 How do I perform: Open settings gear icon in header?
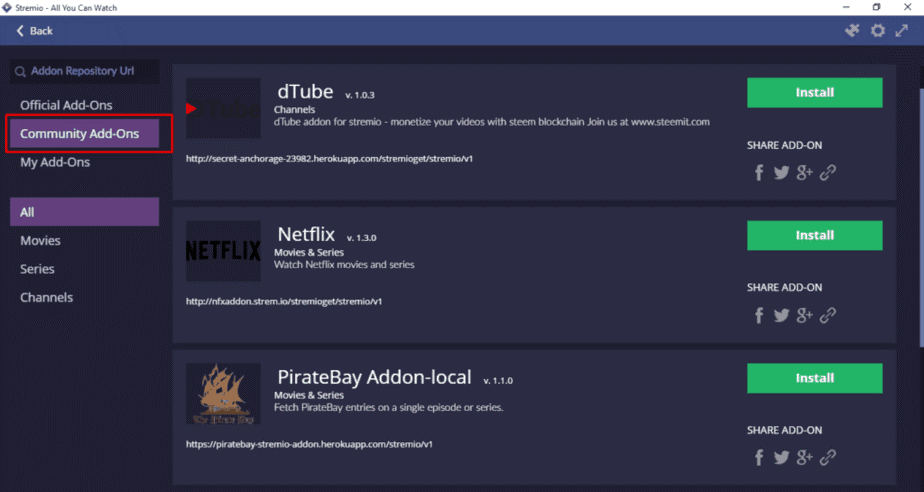[x=877, y=31]
